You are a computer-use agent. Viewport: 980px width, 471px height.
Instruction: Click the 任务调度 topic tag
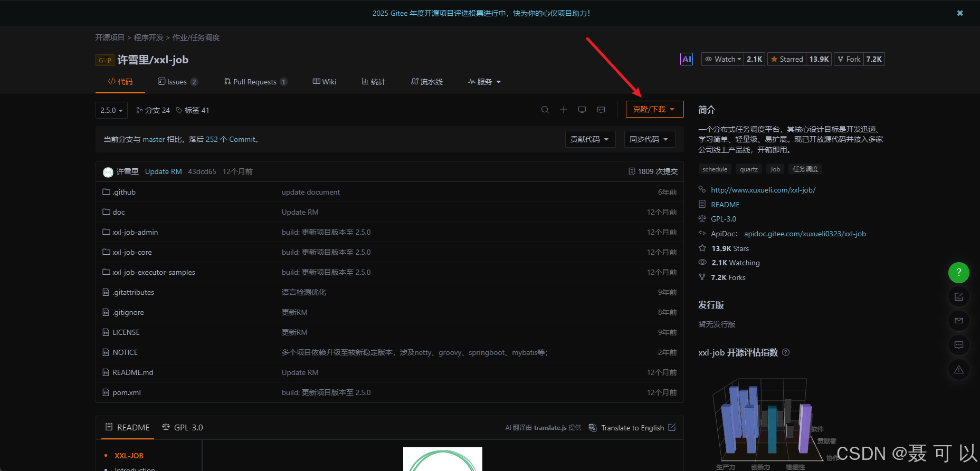[805, 169]
